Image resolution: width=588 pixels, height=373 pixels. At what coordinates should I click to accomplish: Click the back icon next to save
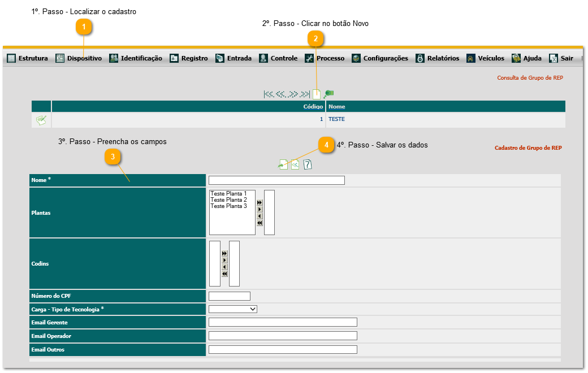[295, 164]
